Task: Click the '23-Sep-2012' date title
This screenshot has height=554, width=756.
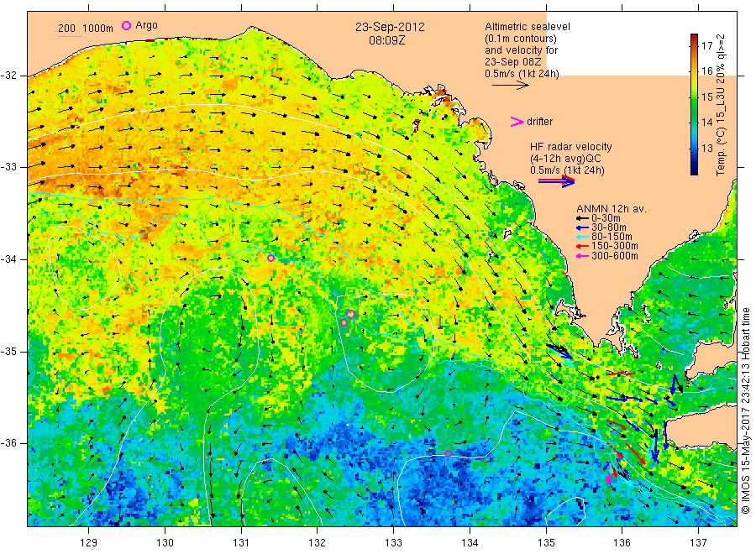Action: click(390, 27)
